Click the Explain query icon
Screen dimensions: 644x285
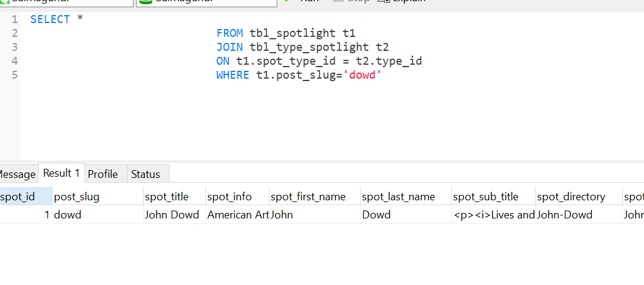(x=382, y=1)
